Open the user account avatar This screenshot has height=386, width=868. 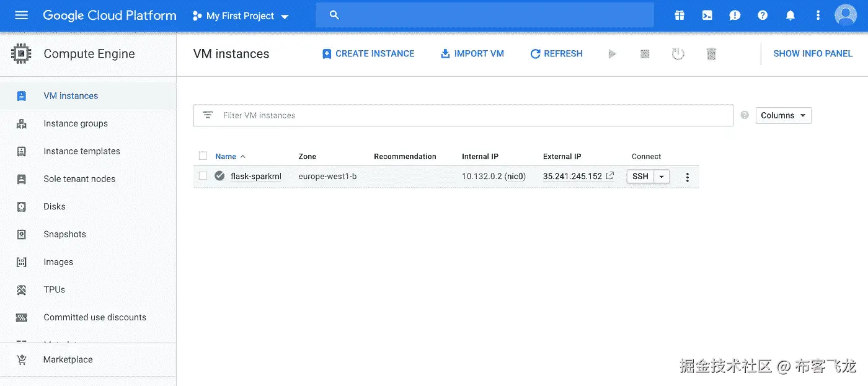846,15
